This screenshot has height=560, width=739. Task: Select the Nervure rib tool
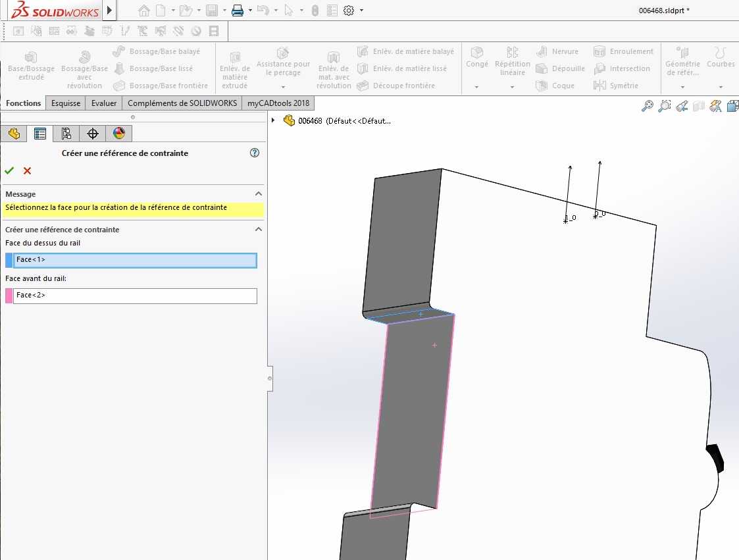(557, 51)
